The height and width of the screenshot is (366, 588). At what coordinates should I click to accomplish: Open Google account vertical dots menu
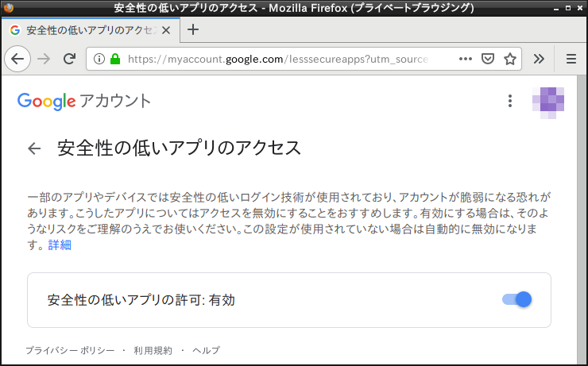point(510,101)
